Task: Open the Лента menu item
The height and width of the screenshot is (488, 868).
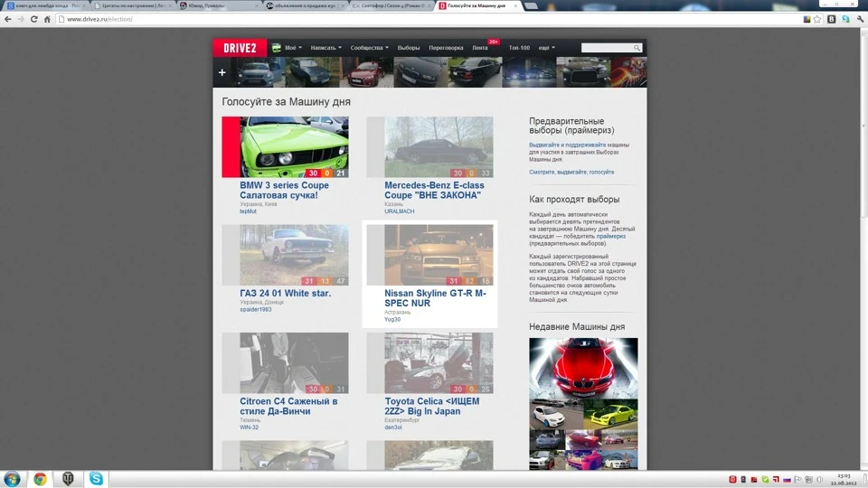Action: [x=480, y=48]
